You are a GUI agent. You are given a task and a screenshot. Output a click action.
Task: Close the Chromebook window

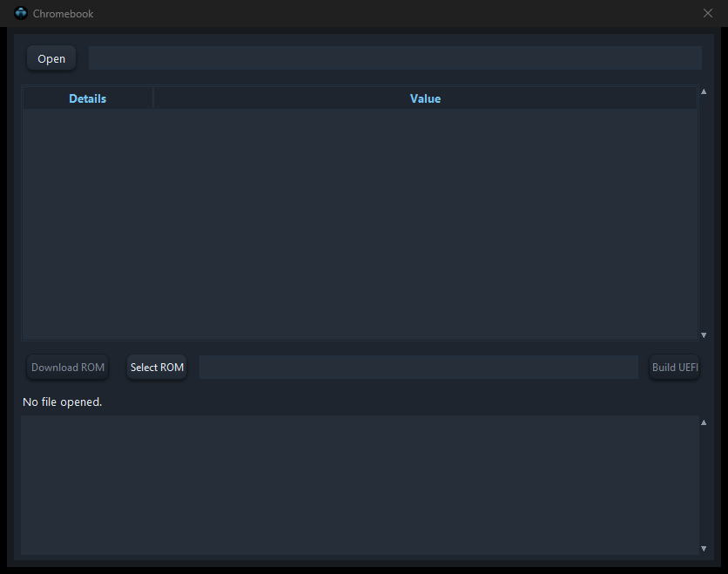click(x=708, y=13)
